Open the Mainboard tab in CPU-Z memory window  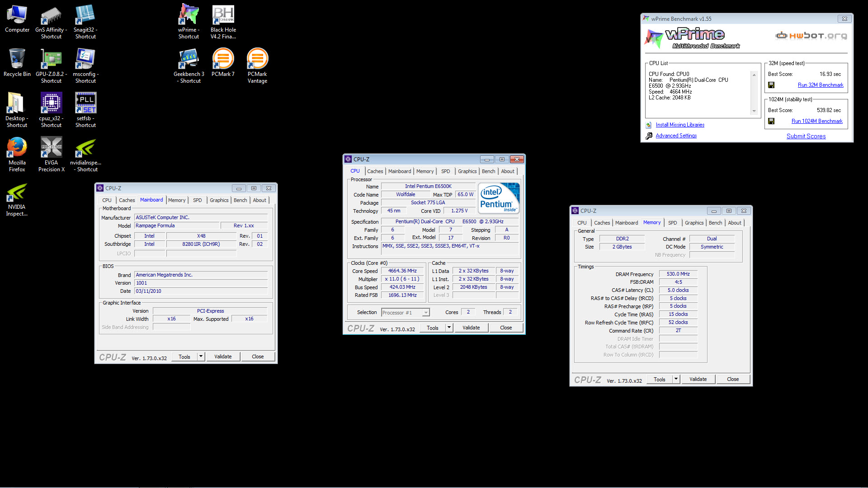[x=627, y=223]
